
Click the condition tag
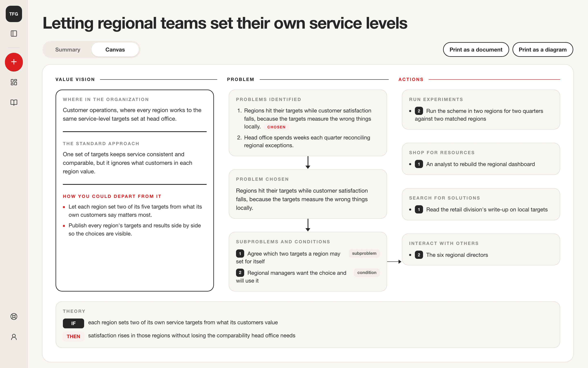[367, 273]
